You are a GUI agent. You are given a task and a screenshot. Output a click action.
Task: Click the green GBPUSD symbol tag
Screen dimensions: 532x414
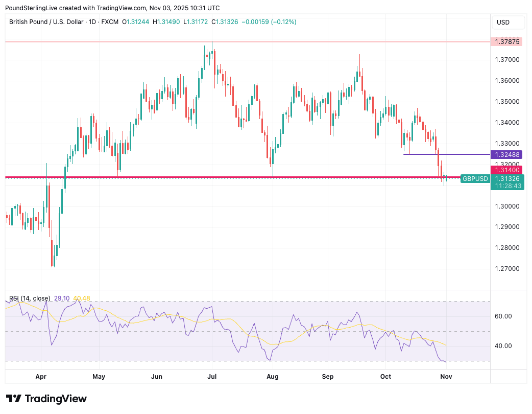pyautogui.click(x=475, y=179)
